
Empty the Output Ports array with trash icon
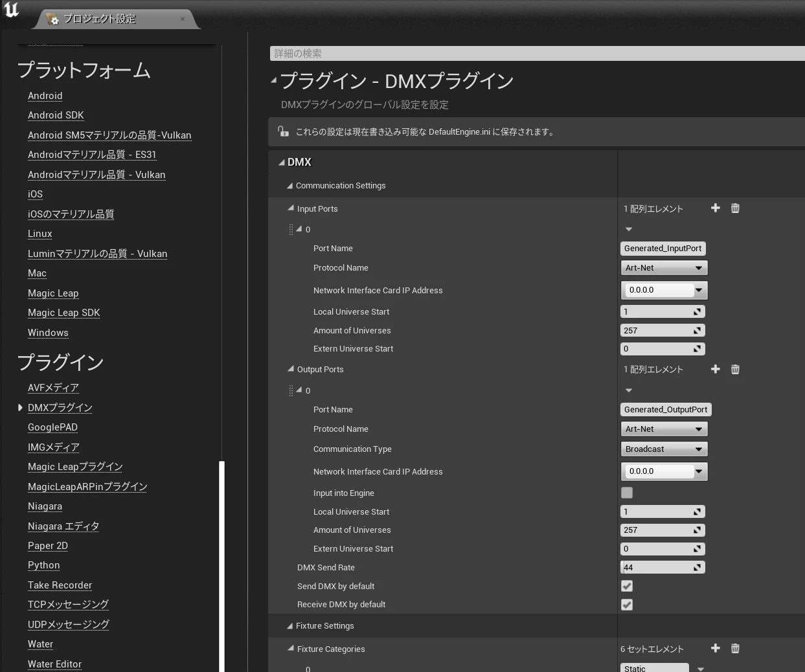tap(735, 369)
